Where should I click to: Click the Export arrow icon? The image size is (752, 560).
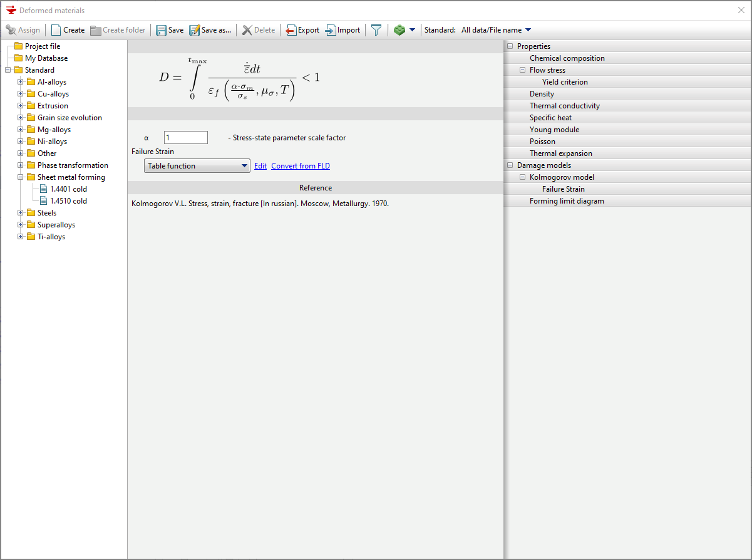291,30
